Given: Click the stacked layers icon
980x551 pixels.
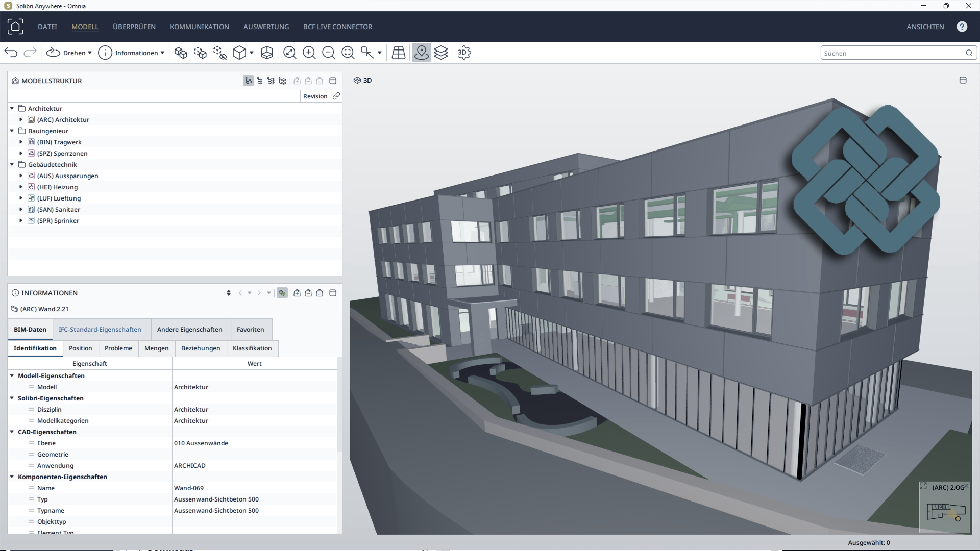Looking at the screenshot, I should (441, 53).
